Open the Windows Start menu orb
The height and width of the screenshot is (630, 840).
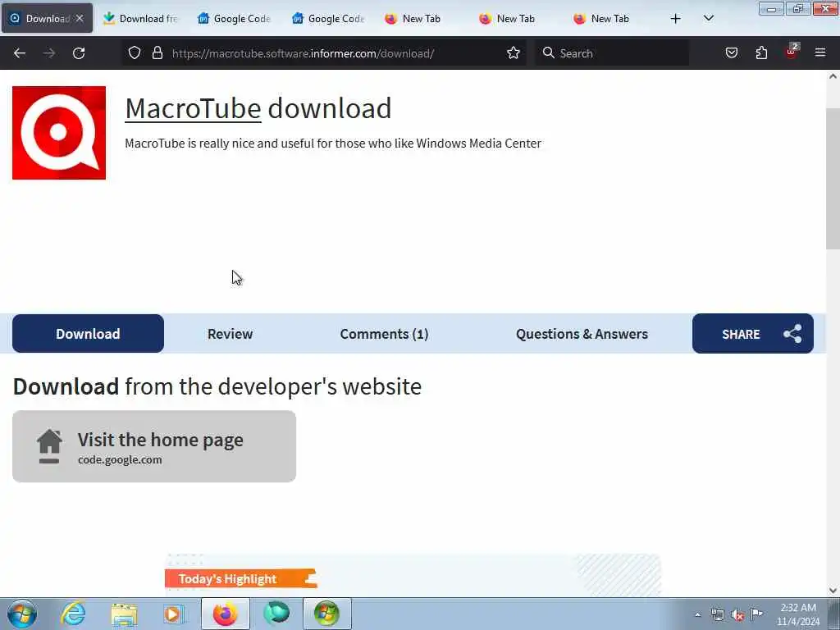click(x=22, y=614)
